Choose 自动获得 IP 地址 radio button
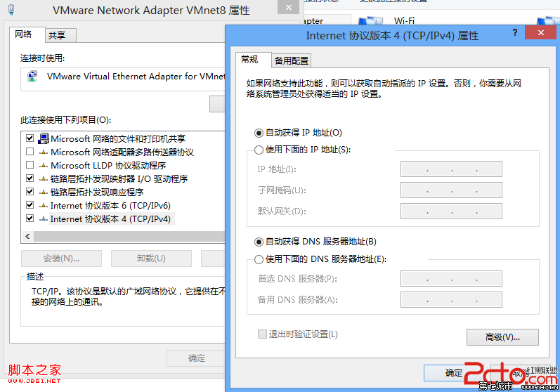This screenshot has height=392, width=560. 259,132
